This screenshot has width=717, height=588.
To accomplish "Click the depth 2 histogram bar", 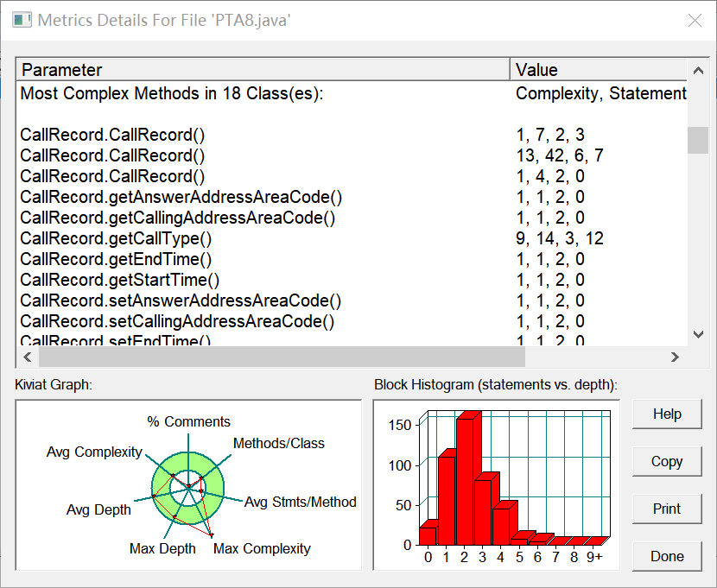I will (466, 480).
